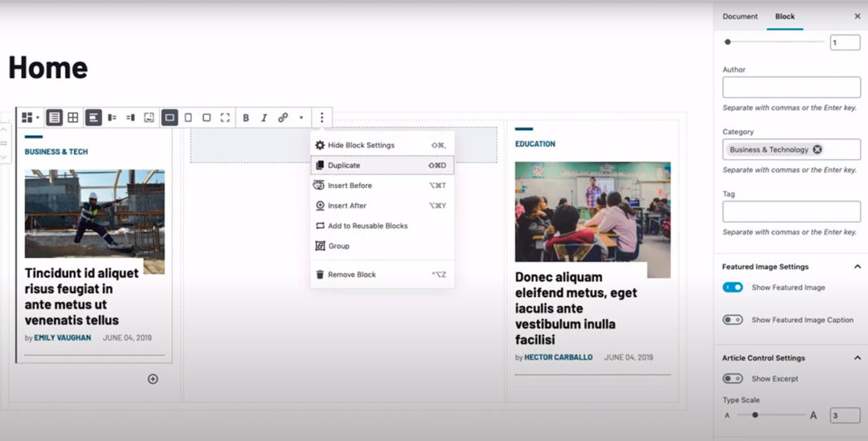The image size is (868, 441).
Task: Select list view layout icon
Action: click(x=54, y=118)
